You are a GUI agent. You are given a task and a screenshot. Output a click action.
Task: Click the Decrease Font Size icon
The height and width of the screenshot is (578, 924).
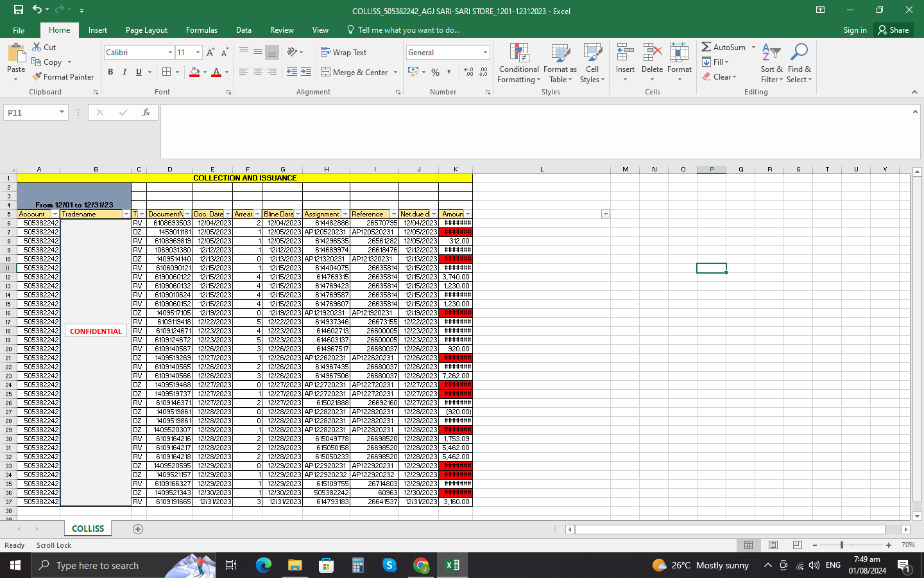tap(224, 53)
